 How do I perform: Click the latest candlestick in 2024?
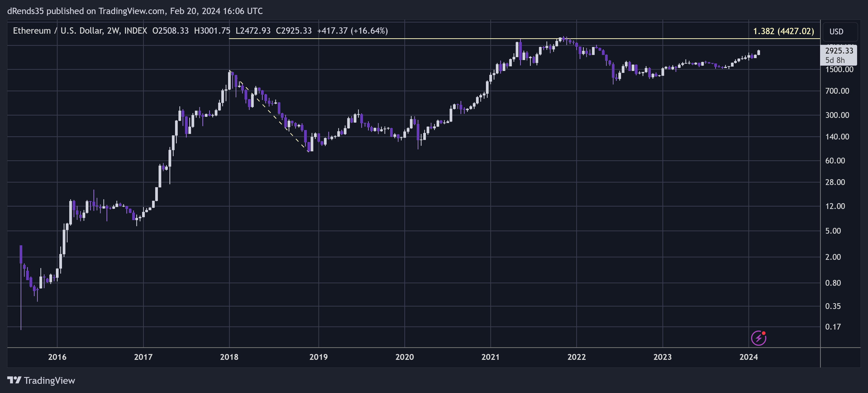click(x=759, y=52)
